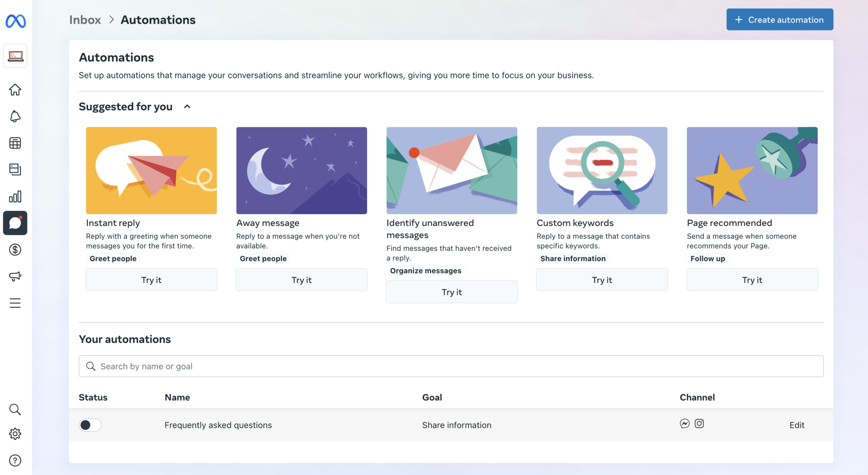The height and width of the screenshot is (475, 868).
Task: Open the page switcher at sidebar top
Action: [x=15, y=56]
